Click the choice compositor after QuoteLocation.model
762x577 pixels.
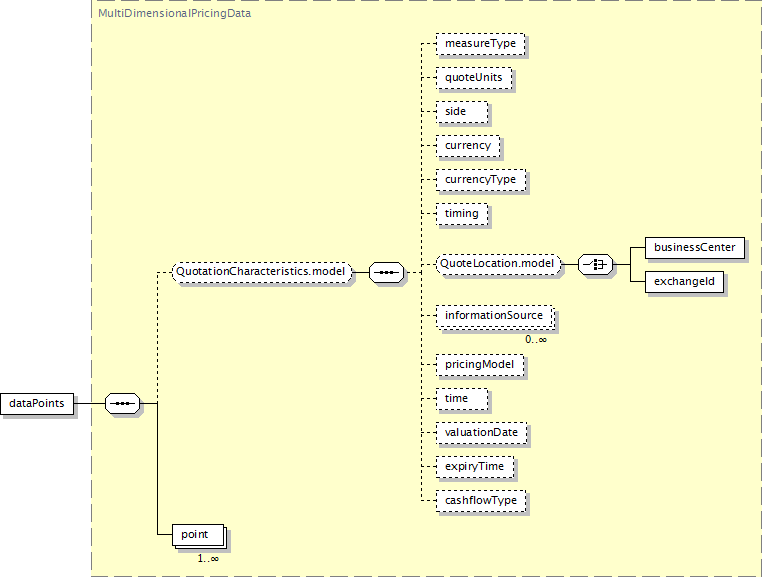point(596,264)
